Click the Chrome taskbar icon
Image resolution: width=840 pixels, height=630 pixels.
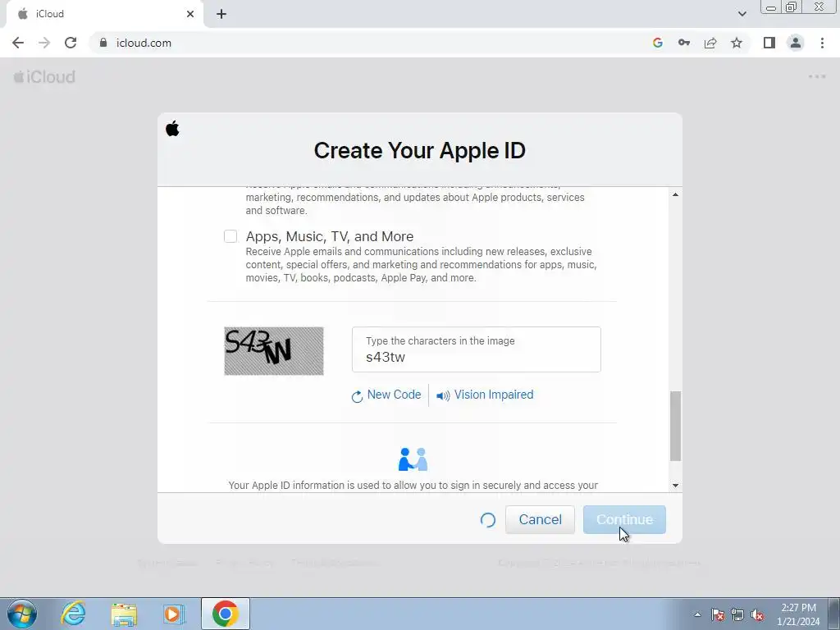(x=225, y=614)
